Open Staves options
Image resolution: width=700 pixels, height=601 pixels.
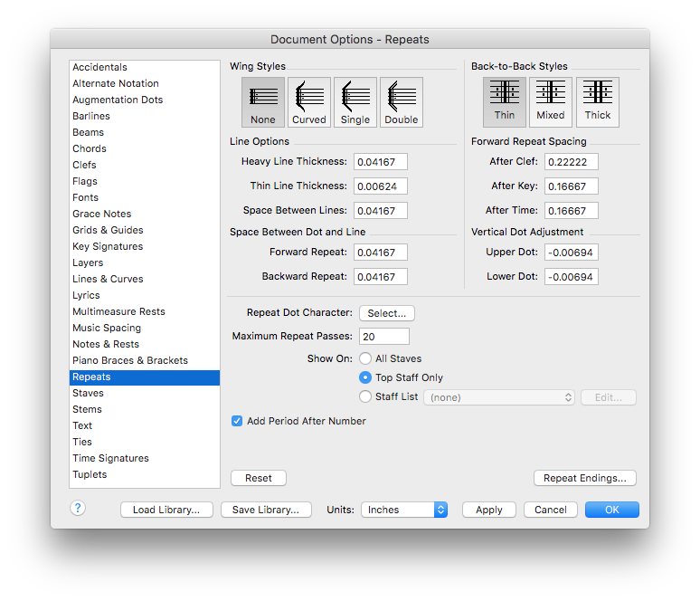(144, 393)
